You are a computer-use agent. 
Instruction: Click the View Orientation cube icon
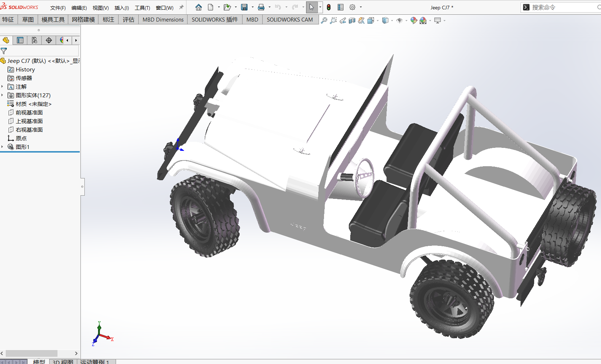[x=371, y=20]
